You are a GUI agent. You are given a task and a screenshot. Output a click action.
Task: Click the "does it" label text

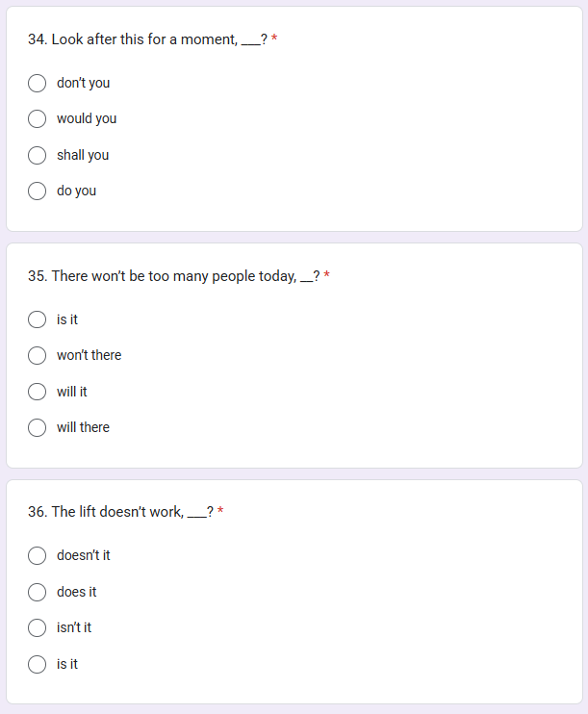tap(77, 592)
